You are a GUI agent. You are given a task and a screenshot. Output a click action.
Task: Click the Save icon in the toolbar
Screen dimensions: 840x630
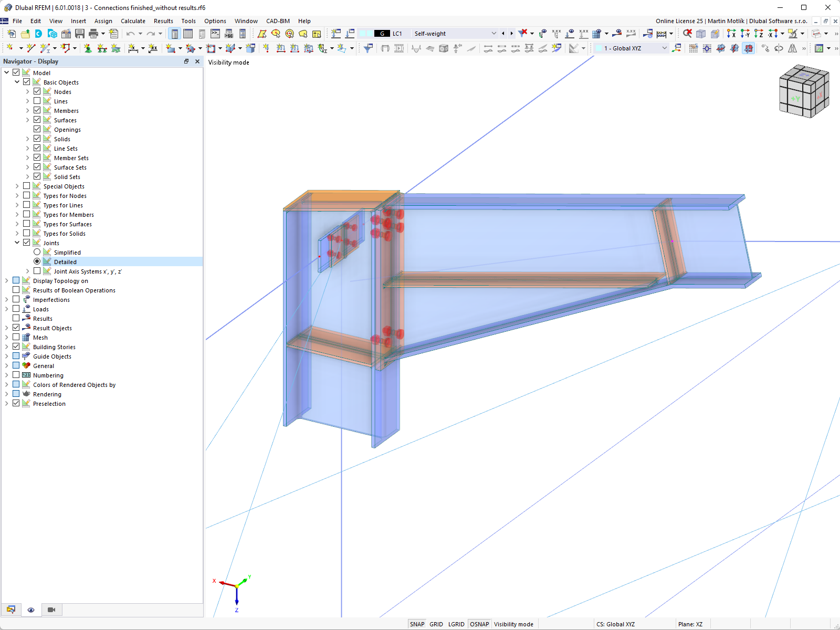[80, 34]
